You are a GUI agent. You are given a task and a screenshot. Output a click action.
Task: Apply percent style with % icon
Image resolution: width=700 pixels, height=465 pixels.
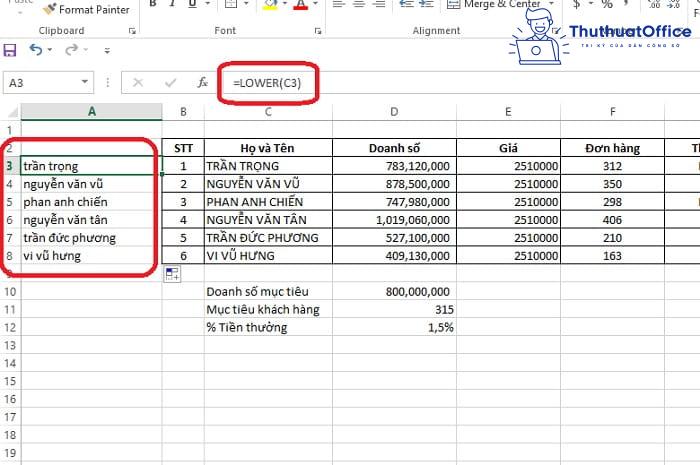click(x=607, y=5)
